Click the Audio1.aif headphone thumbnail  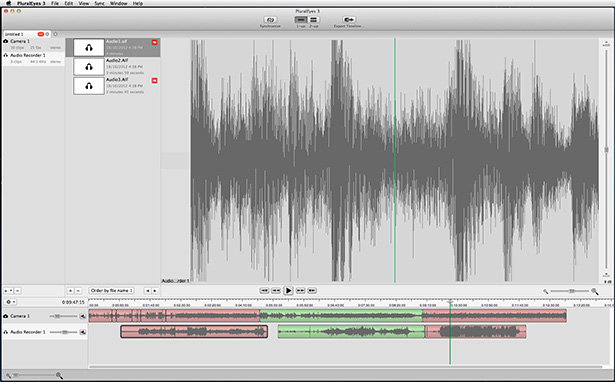[x=89, y=47]
